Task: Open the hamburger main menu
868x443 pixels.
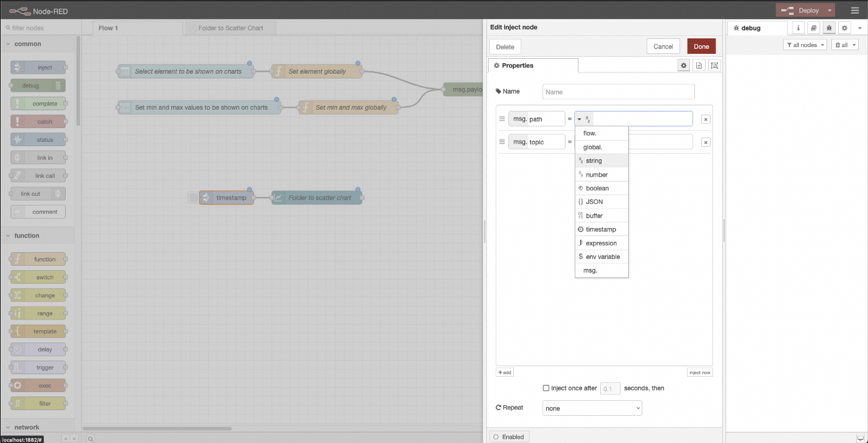Action: click(x=855, y=10)
